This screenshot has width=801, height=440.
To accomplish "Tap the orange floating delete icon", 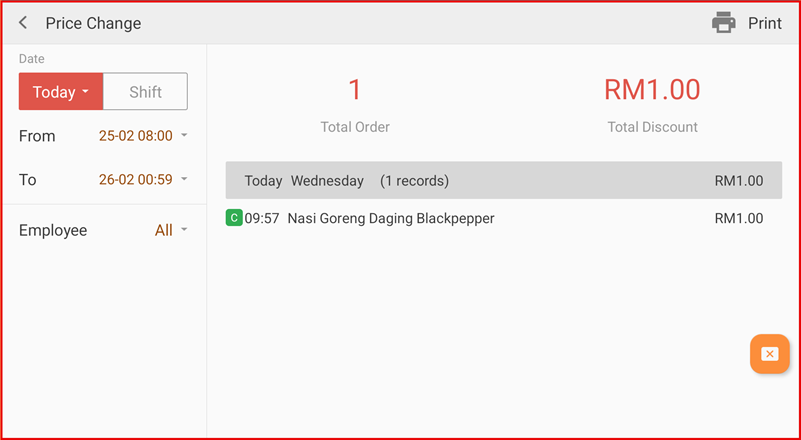I will tap(769, 354).
